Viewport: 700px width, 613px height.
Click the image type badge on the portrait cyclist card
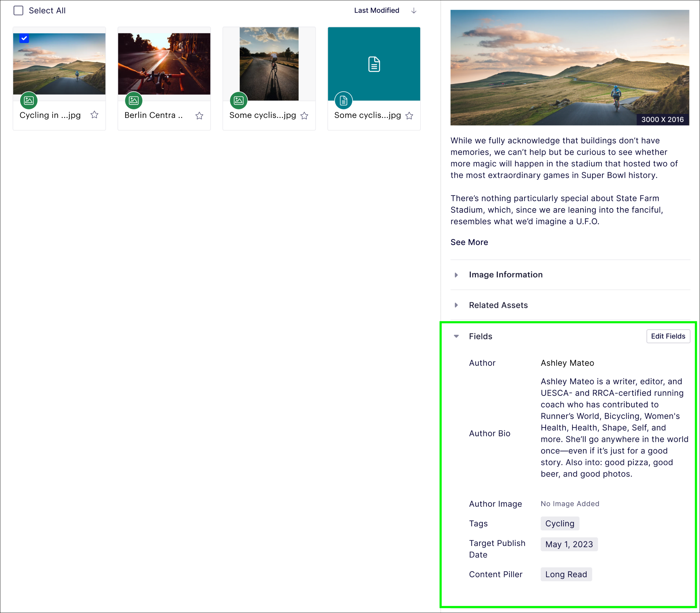(x=239, y=100)
